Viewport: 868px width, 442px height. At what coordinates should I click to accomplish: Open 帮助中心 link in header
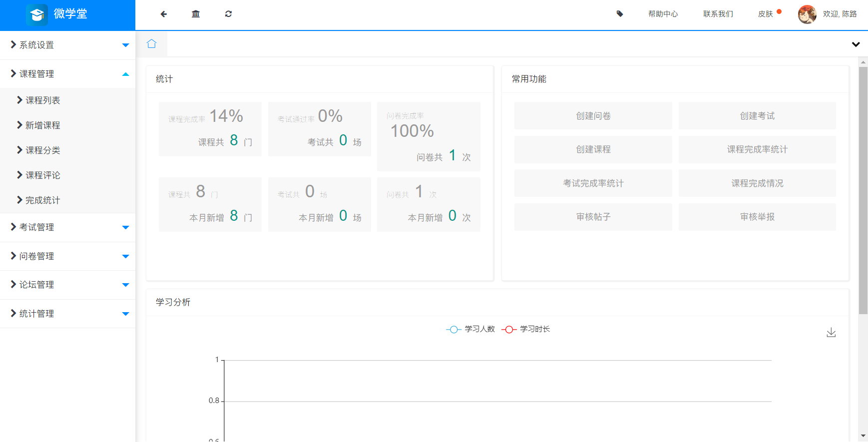tap(663, 14)
